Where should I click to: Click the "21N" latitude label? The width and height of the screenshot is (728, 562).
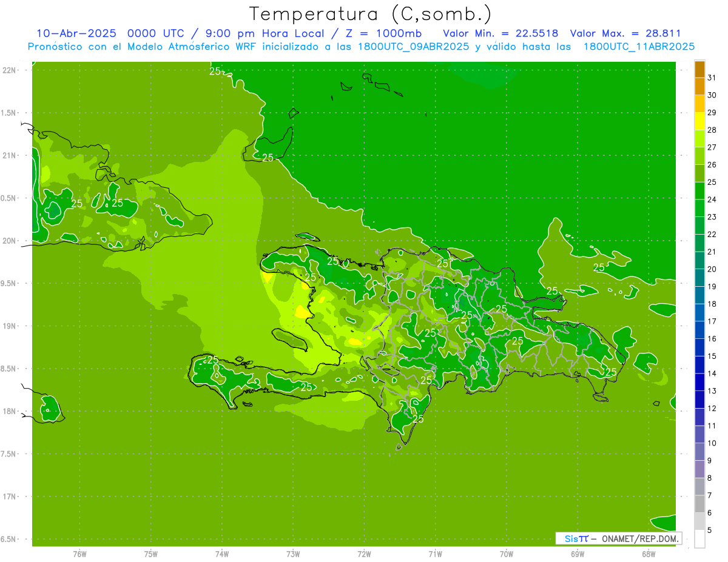[x=9, y=156]
